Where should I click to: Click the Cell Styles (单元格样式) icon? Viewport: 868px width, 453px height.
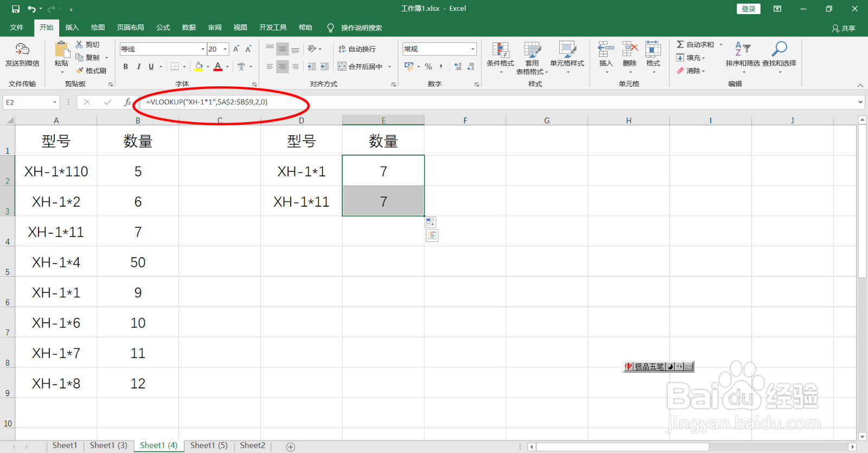567,50
